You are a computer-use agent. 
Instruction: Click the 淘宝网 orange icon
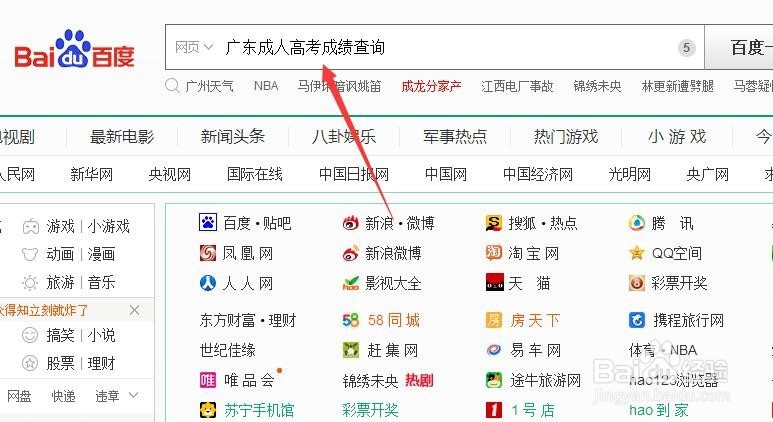(x=493, y=253)
